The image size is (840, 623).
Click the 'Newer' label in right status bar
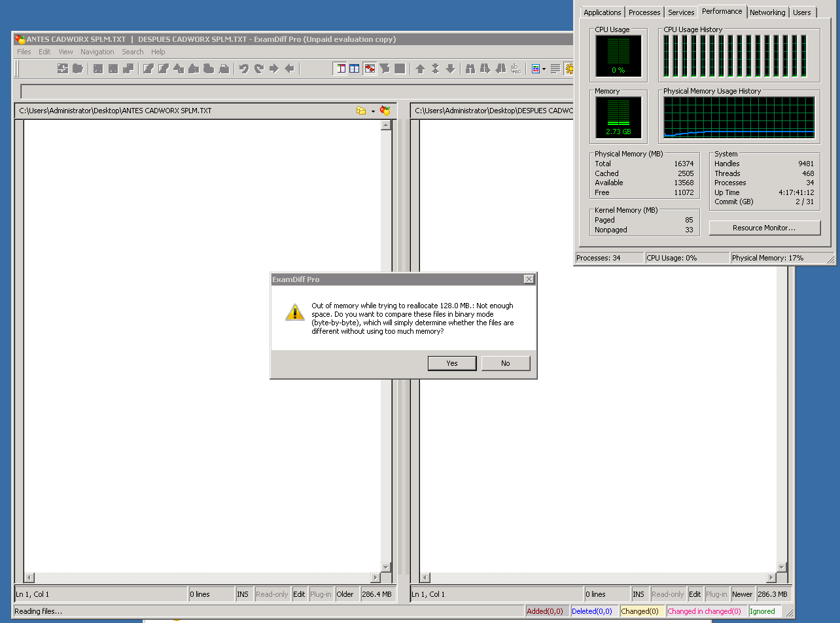click(x=742, y=594)
